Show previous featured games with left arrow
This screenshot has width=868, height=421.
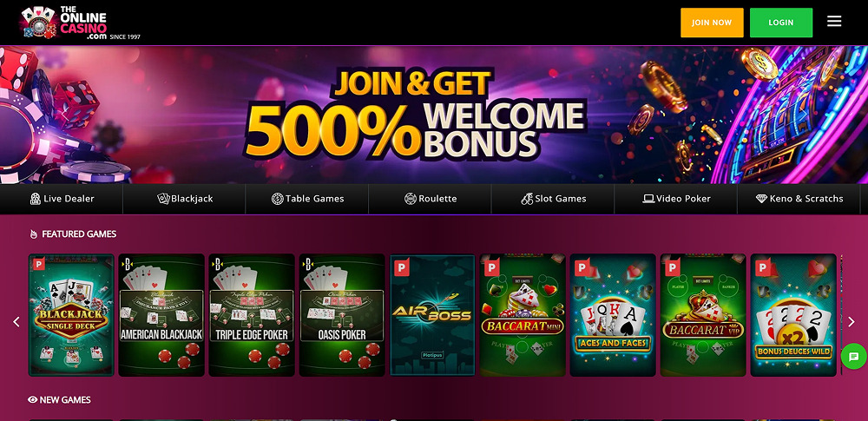click(16, 321)
